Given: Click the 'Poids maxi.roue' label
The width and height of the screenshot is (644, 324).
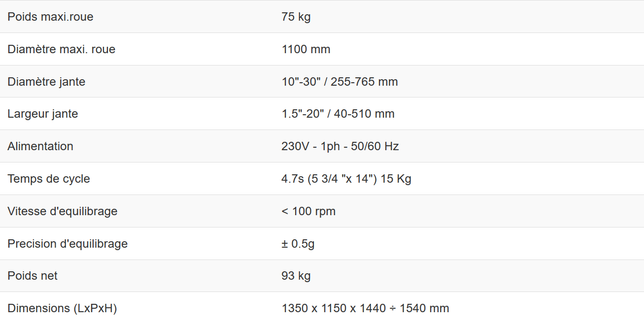Looking at the screenshot, I should (x=50, y=17).
